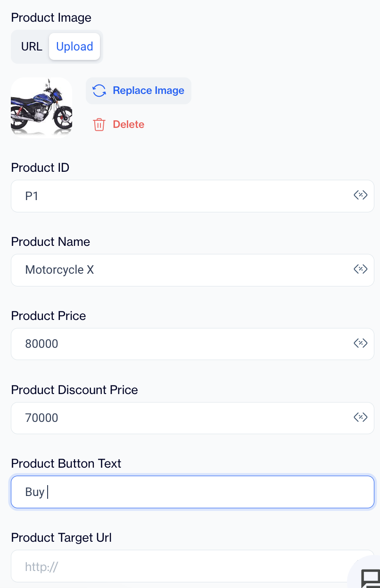Viewport: 380px width, 588px height.
Task: Open the chat widget icon at bottom corner
Action: point(370,578)
